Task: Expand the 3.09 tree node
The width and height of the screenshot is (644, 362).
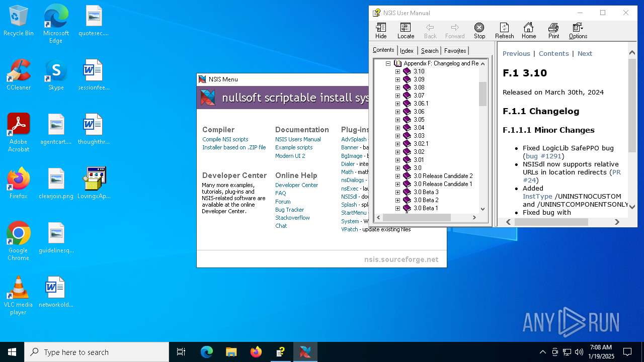Action: tap(397, 79)
